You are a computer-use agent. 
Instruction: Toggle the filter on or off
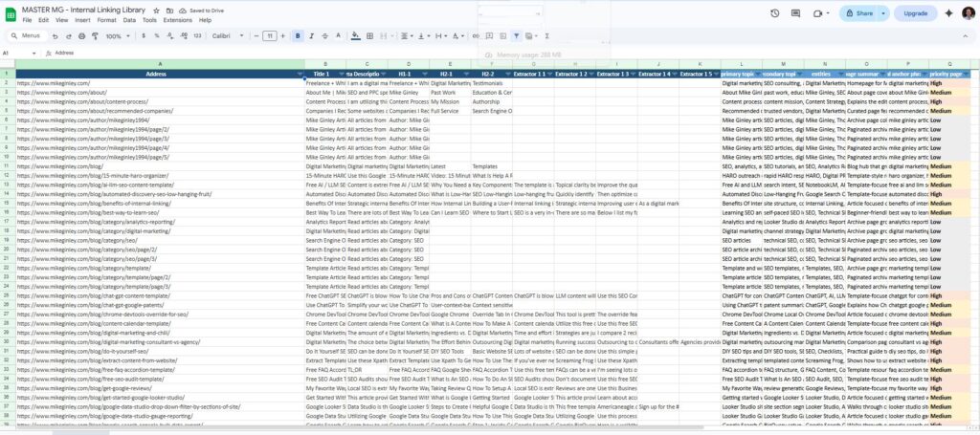[x=516, y=36]
